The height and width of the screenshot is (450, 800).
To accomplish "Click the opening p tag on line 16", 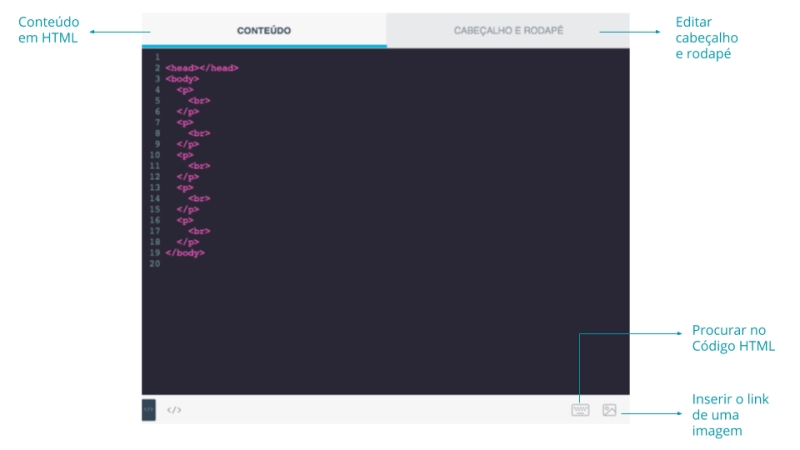I will (x=185, y=220).
